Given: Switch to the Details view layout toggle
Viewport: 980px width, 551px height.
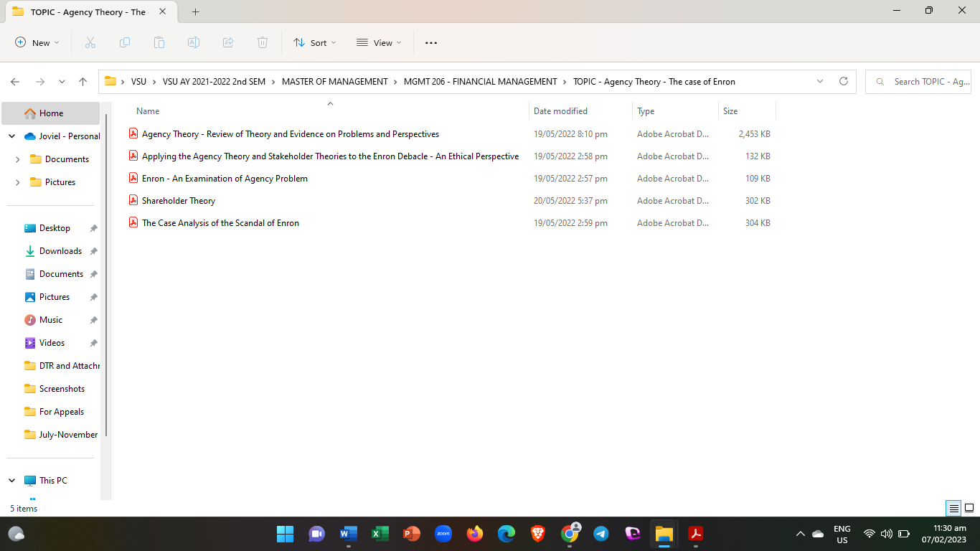Looking at the screenshot, I should coord(953,509).
